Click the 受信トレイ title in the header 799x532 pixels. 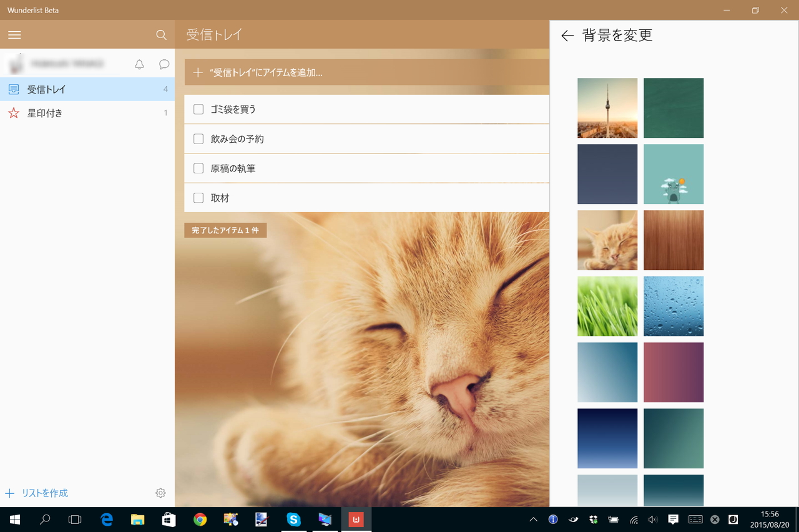pos(214,35)
